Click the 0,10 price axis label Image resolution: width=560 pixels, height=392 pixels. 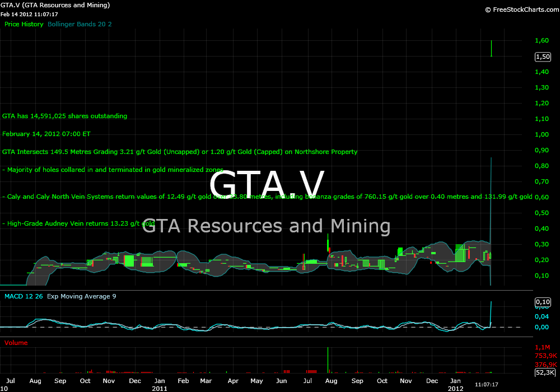542,276
